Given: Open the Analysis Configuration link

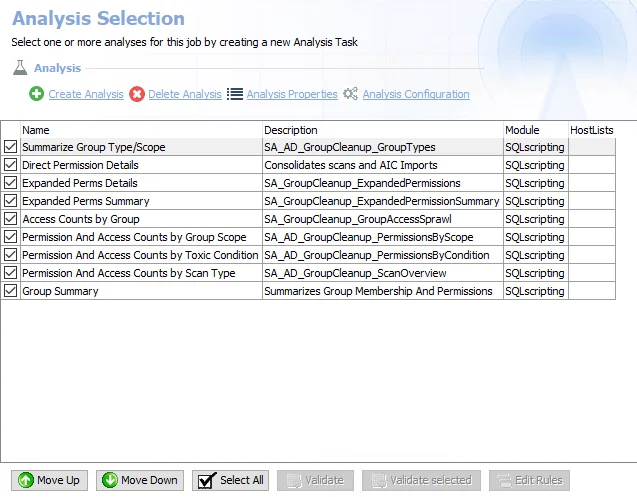Looking at the screenshot, I should coord(416,94).
